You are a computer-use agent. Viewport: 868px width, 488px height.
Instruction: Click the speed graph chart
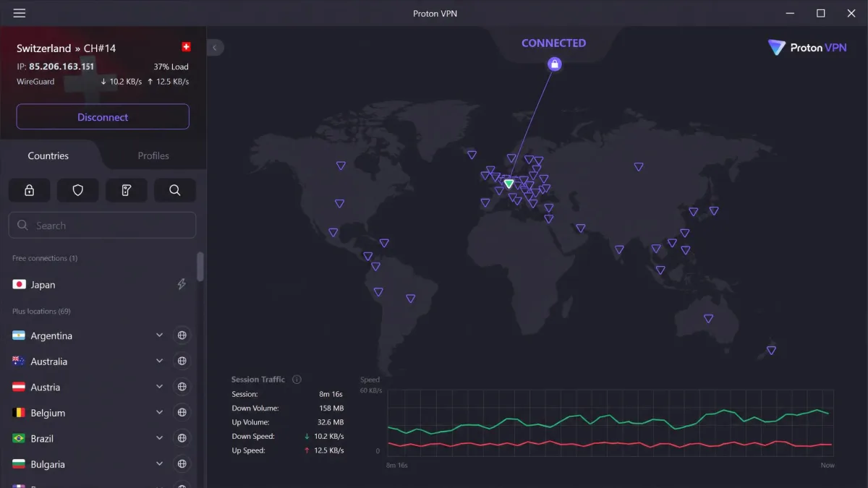(610, 421)
